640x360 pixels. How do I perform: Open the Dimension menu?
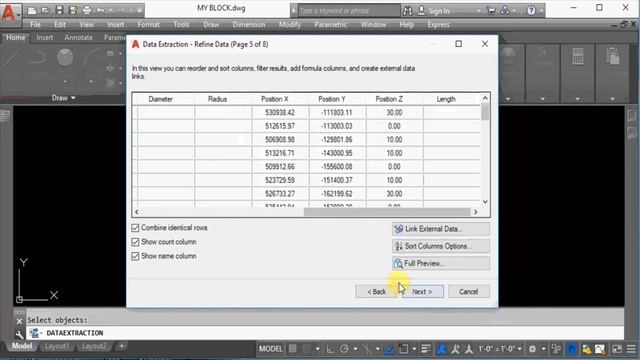pos(249,25)
